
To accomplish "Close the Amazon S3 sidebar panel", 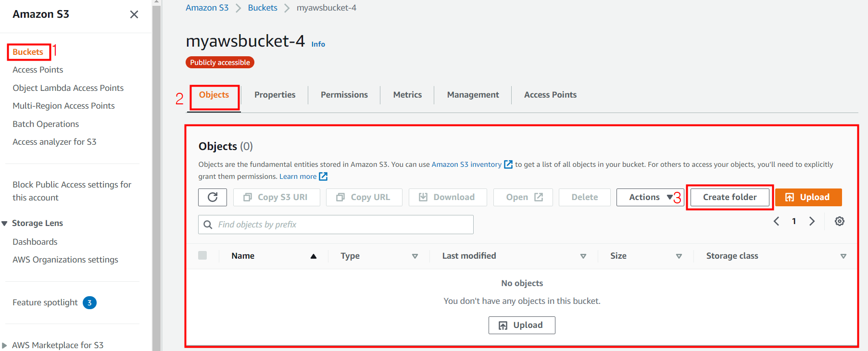I will point(134,14).
